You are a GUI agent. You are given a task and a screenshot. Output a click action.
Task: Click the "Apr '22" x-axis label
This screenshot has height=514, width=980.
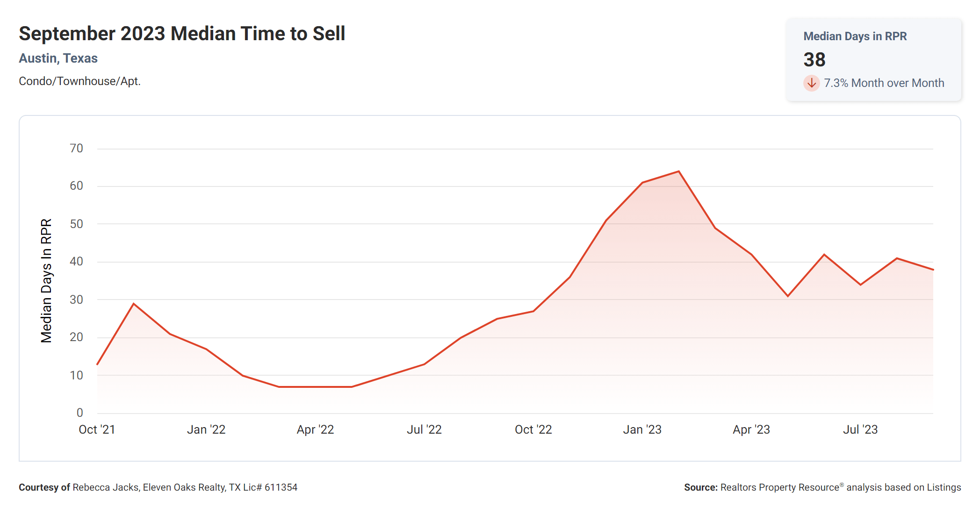[x=315, y=430]
